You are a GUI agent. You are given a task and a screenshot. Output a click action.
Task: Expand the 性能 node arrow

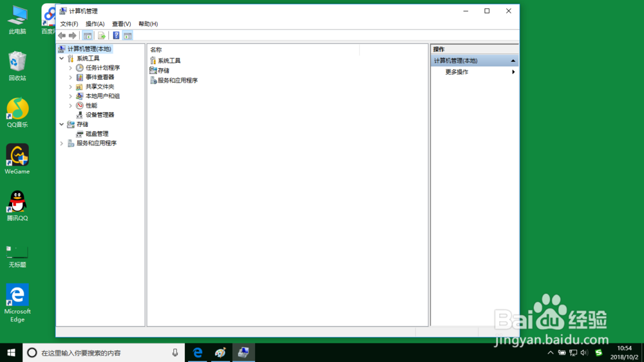(70, 106)
